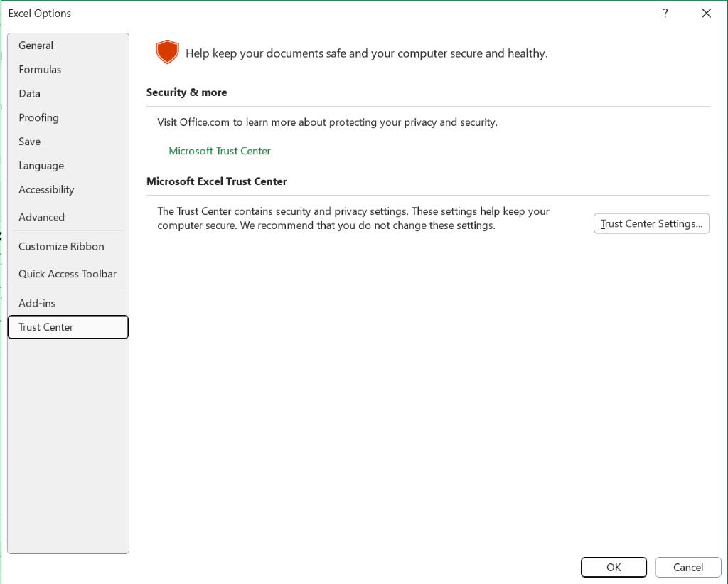
Task: Go to the Data options page
Action: pyautogui.click(x=68, y=94)
